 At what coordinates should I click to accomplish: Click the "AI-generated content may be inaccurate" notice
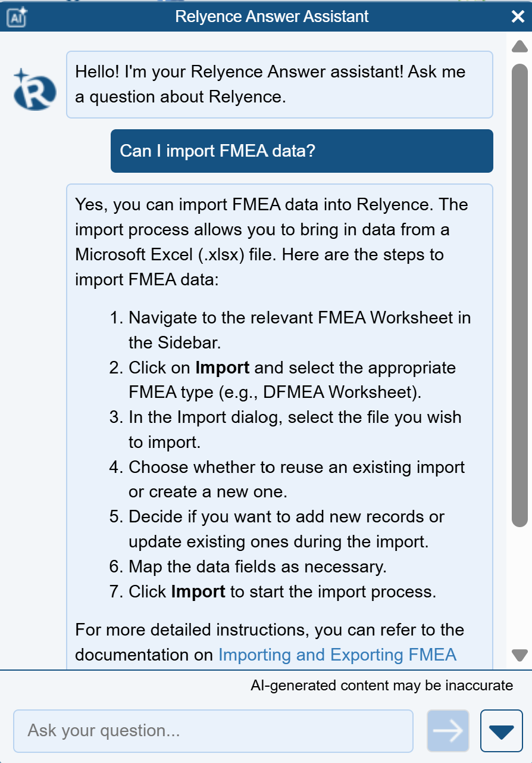[381, 686]
